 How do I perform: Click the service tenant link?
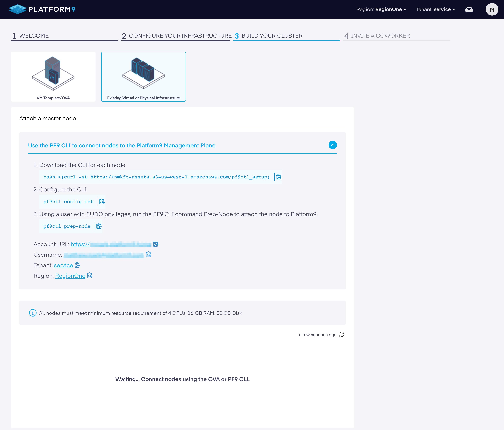click(x=63, y=265)
